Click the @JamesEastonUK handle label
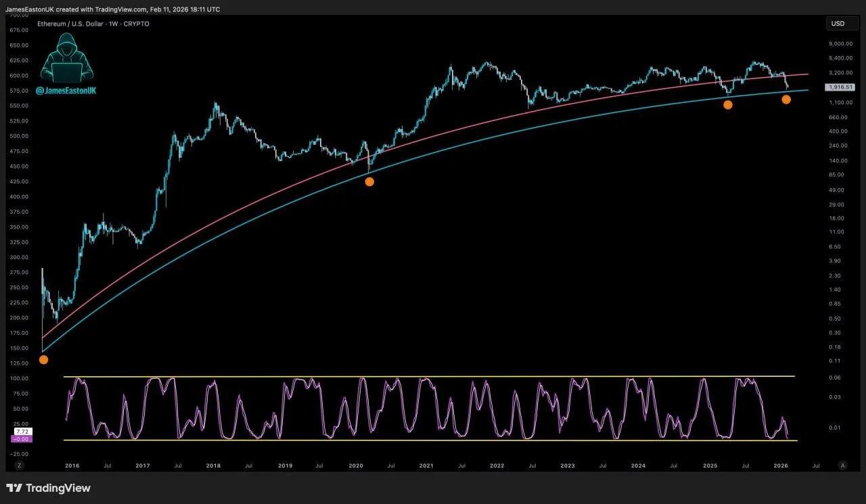 point(66,90)
